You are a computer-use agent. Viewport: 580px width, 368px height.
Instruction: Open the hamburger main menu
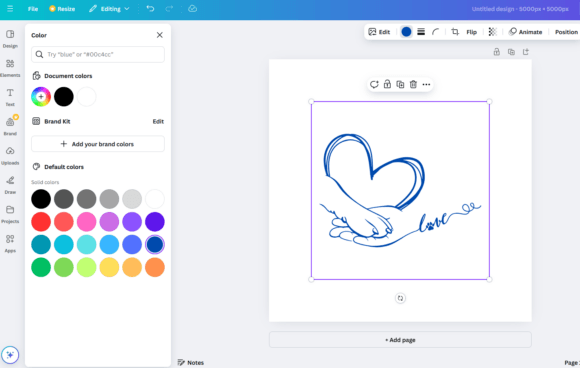[x=10, y=9]
